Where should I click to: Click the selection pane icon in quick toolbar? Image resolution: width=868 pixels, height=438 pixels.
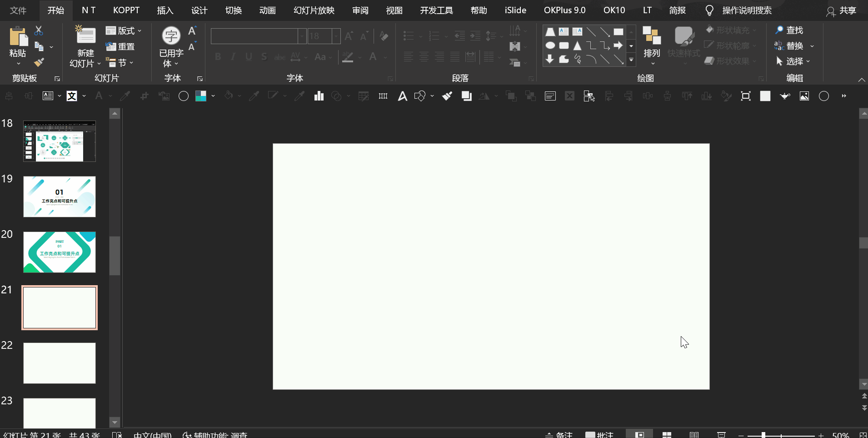[x=589, y=96]
